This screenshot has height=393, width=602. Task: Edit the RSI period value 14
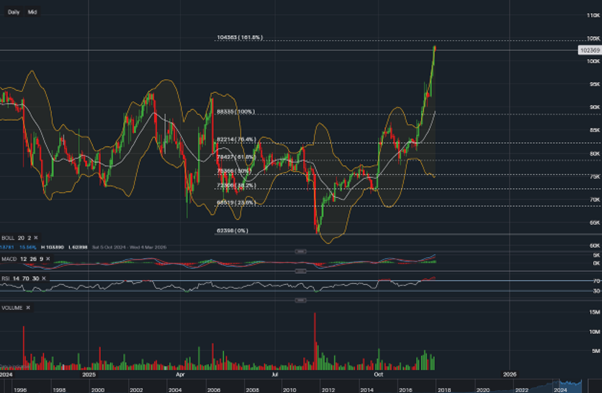[x=16, y=278]
